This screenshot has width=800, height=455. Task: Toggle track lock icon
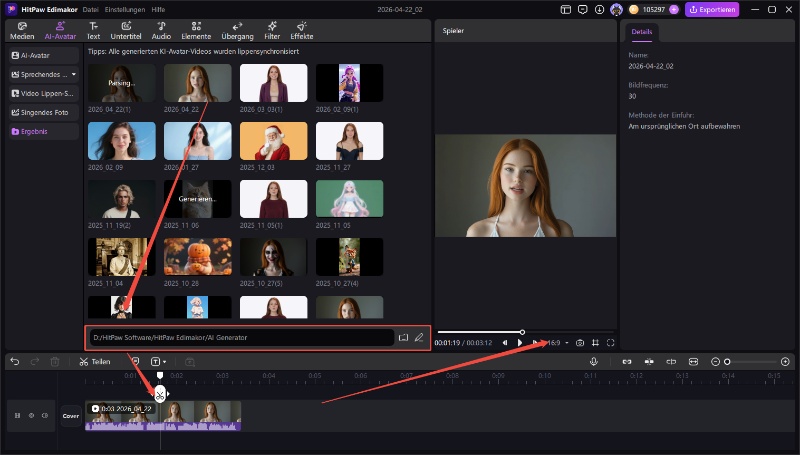click(x=17, y=416)
